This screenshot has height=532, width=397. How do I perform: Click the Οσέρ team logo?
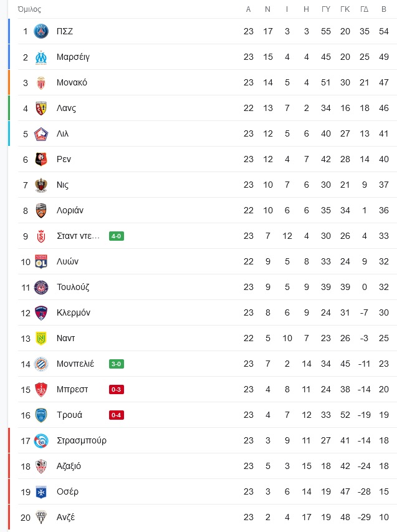coord(41,491)
